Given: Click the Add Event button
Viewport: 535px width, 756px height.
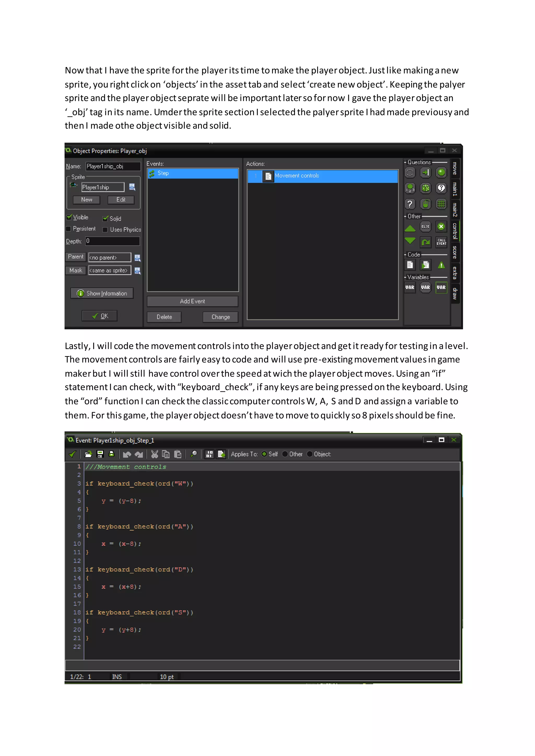Looking at the screenshot, I should click(x=192, y=301).
